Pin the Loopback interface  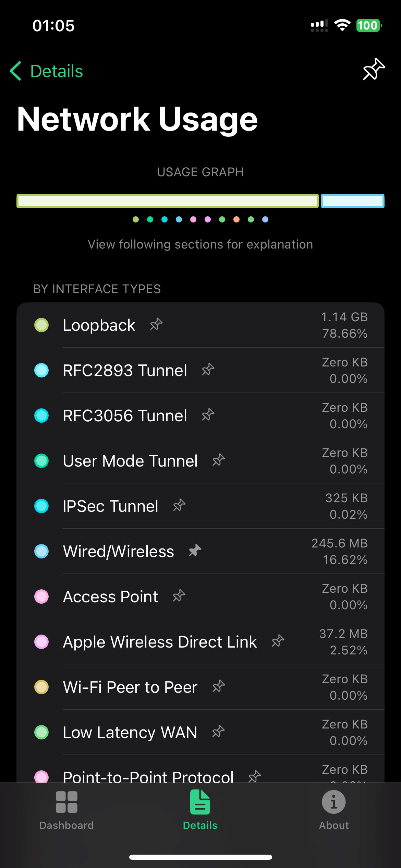[x=156, y=324]
